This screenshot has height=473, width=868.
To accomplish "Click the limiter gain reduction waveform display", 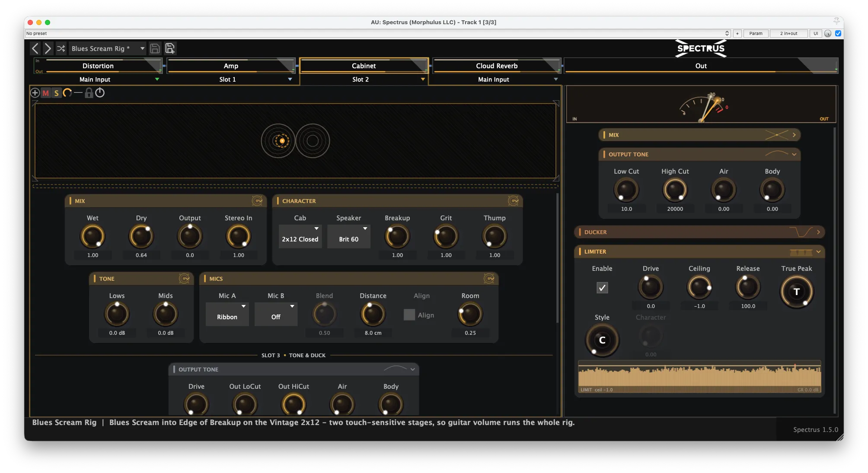I will coord(699,377).
